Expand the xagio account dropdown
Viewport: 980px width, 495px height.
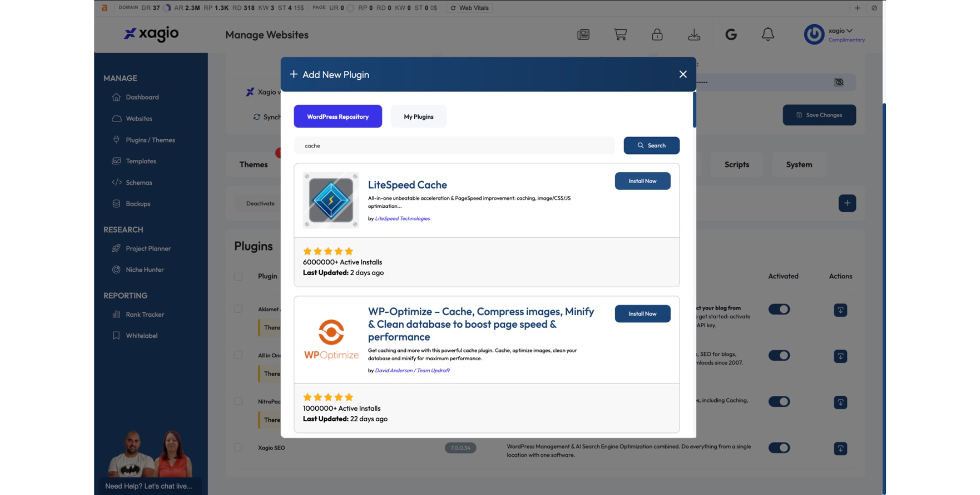[x=840, y=31]
